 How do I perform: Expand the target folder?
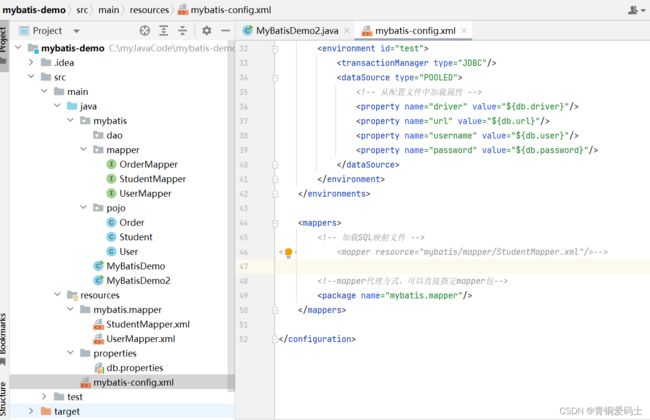(31, 411)
